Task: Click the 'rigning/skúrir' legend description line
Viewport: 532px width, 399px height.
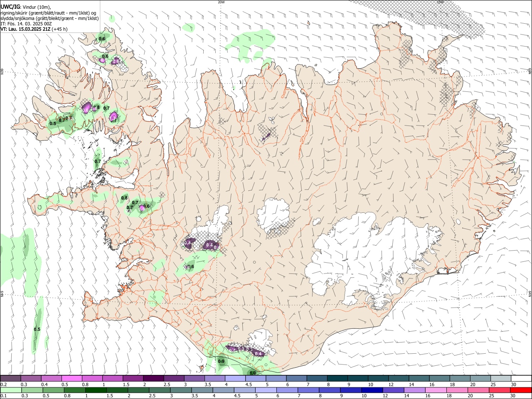Action: point(48,13)
